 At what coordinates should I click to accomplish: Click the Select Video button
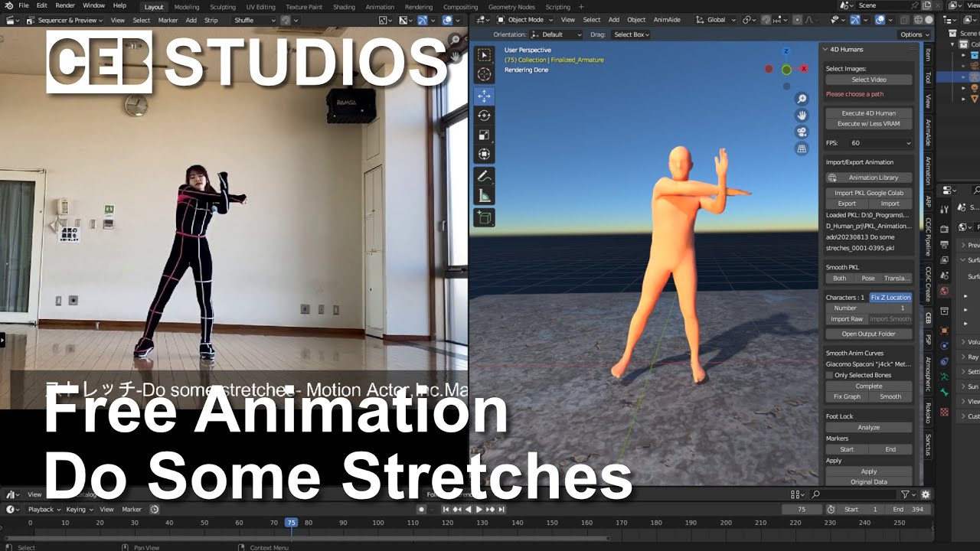click(869, 80)
